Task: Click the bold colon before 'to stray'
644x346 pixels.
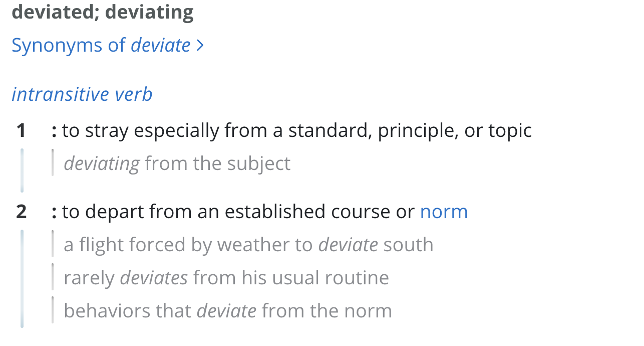Action: (x=54, y=131)
